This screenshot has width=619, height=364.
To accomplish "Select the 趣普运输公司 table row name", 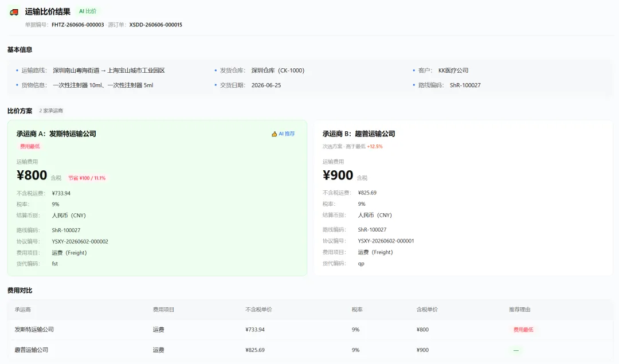I will coord(32,350).
